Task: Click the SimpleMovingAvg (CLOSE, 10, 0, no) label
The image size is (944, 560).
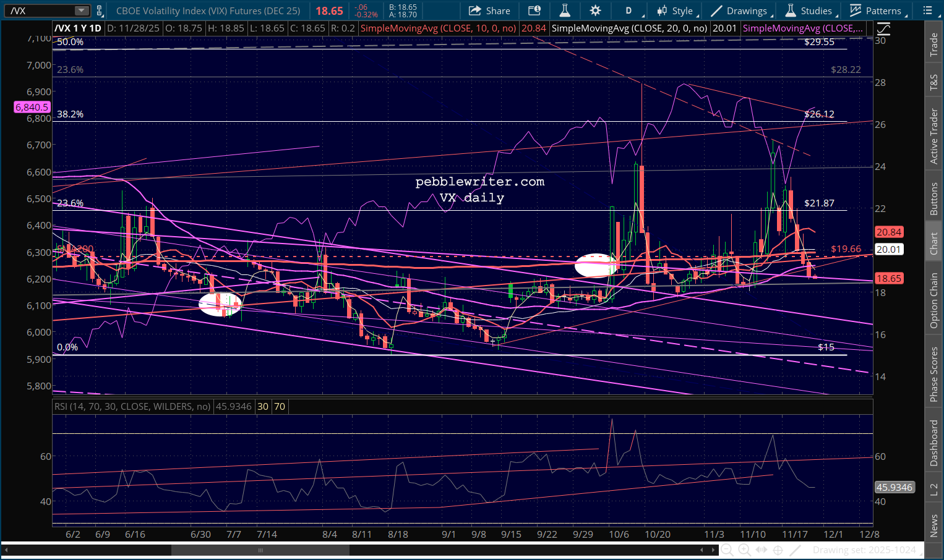Action: tap(439, 28)
